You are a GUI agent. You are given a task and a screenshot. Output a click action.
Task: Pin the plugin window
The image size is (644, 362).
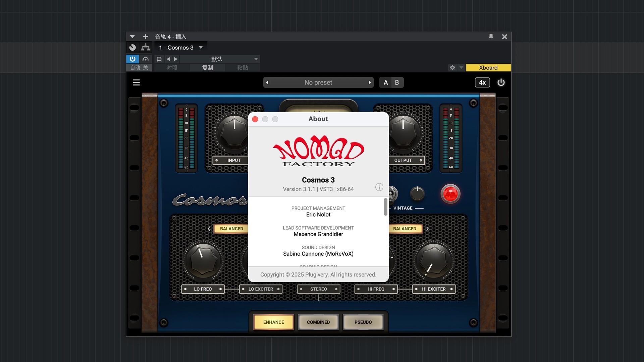click(x=491, y=37)
